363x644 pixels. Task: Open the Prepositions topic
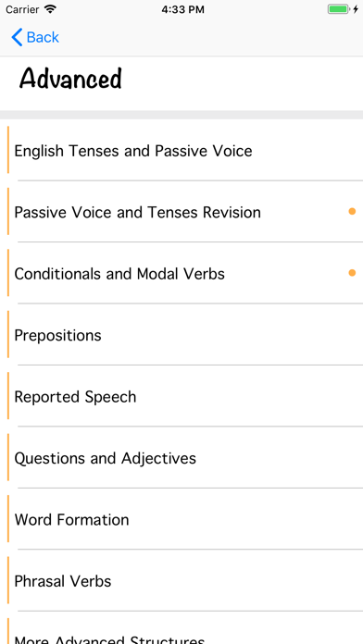[181, 335]
